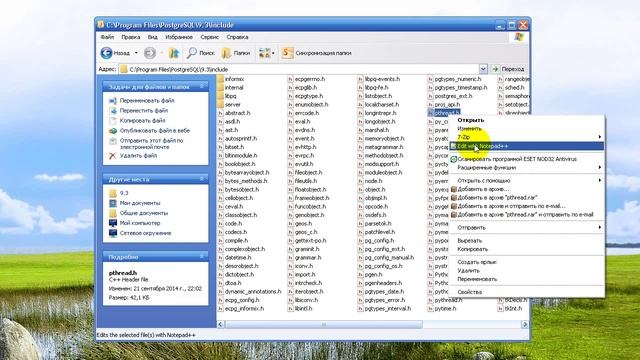Screen dimensions: 640x360
Task: Open the Справка menu
Action: tap(237, 37)
